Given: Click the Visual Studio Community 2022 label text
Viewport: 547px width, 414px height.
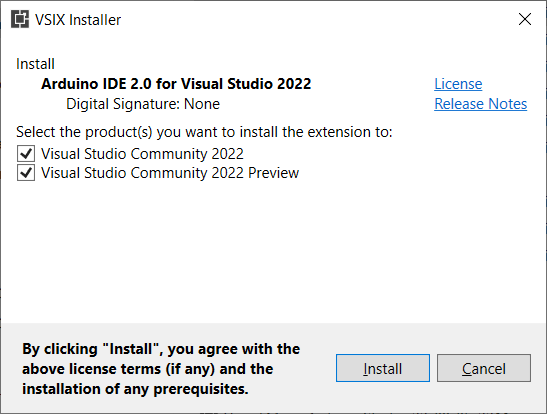Looking at the screenshot, I should pos(142,154).
